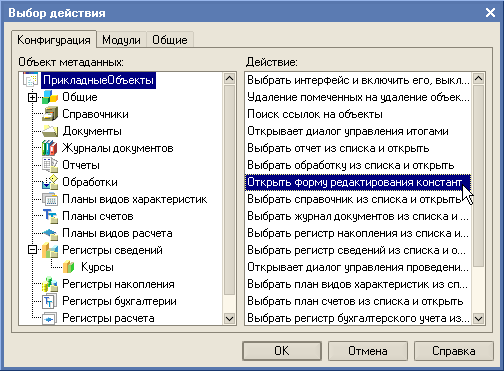
Task: Click down arrow of action list scrollbar
Action: [479, 318]
